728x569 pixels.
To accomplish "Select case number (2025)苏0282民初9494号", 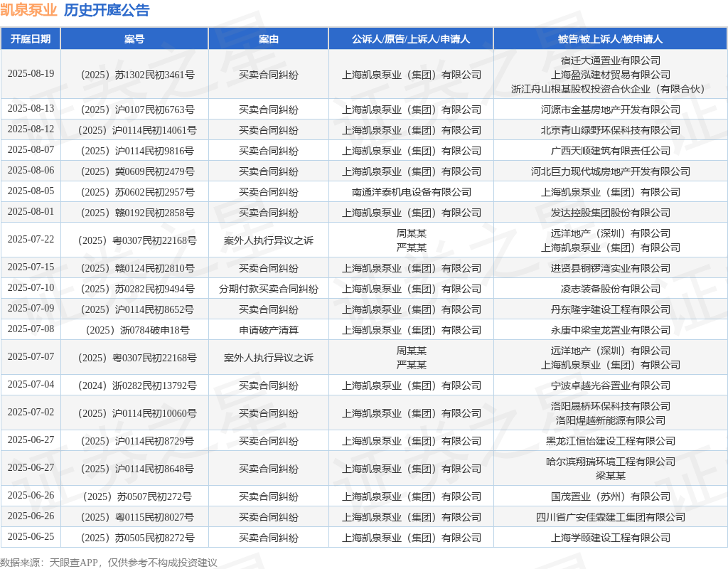I will point(137,289).
